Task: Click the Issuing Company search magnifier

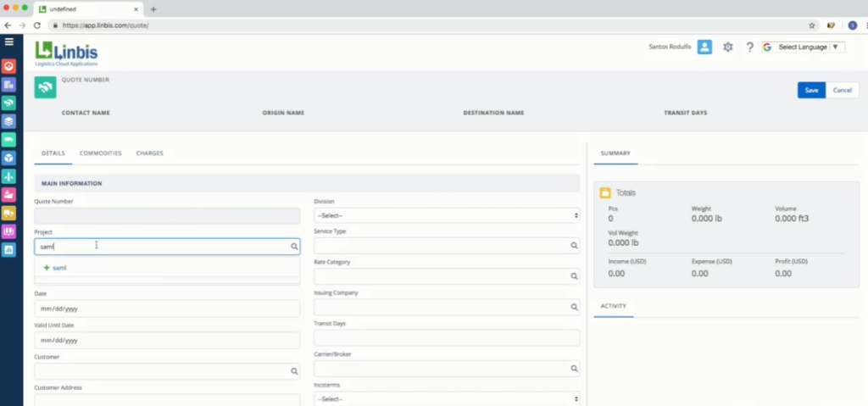Action: pos(574,307)
